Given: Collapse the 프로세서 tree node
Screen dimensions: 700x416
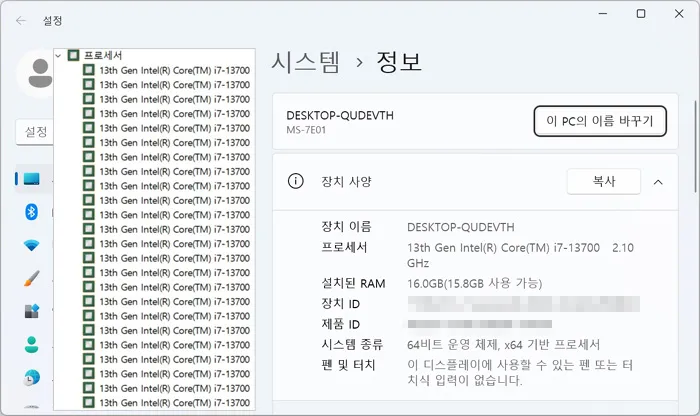Looking at the screenshot, I should (58, 56).
